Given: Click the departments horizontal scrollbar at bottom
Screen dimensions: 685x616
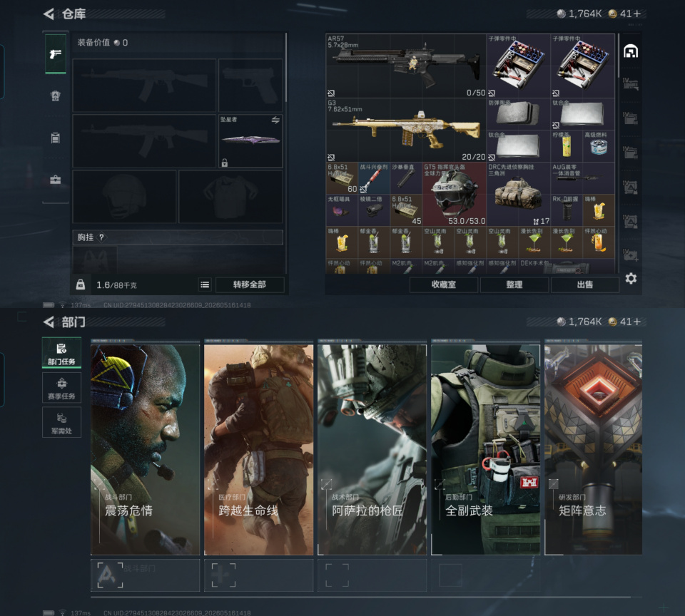Looking at the screenshot, I should point(360,597).
